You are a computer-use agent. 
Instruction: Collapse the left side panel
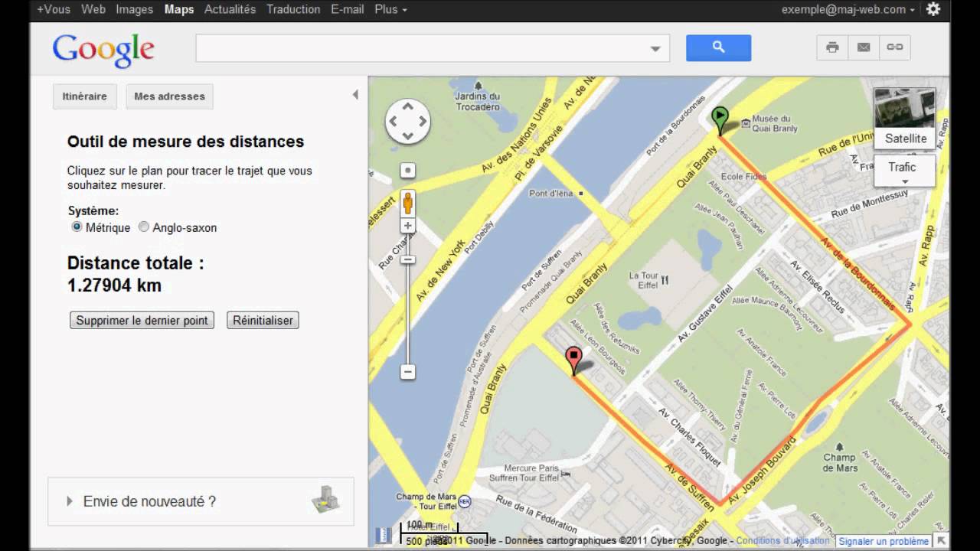pos(355,95)
